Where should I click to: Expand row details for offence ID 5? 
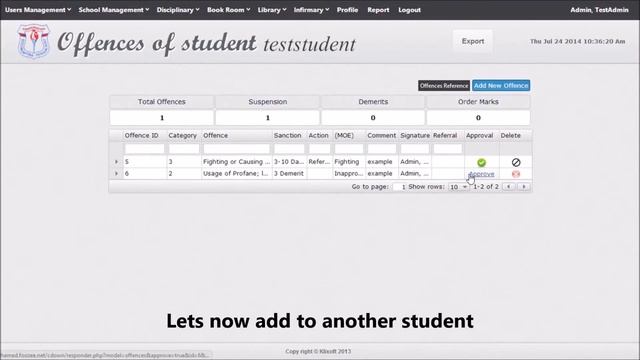(x=116, y=162)
